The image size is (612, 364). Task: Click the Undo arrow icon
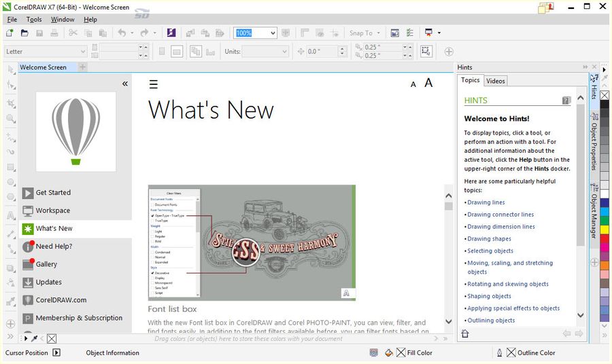[122, 33]
